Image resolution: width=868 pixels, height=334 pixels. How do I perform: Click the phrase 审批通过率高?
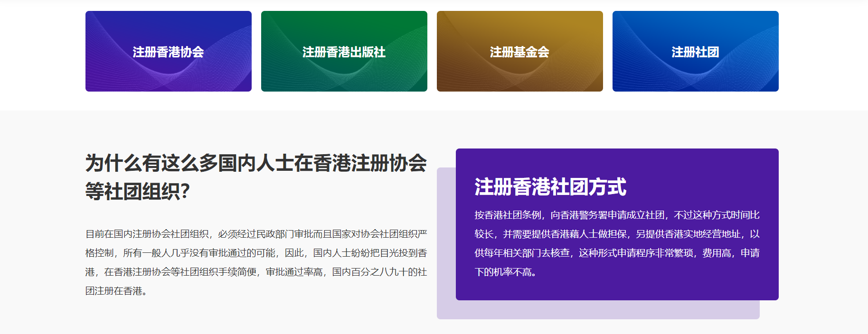294,272
